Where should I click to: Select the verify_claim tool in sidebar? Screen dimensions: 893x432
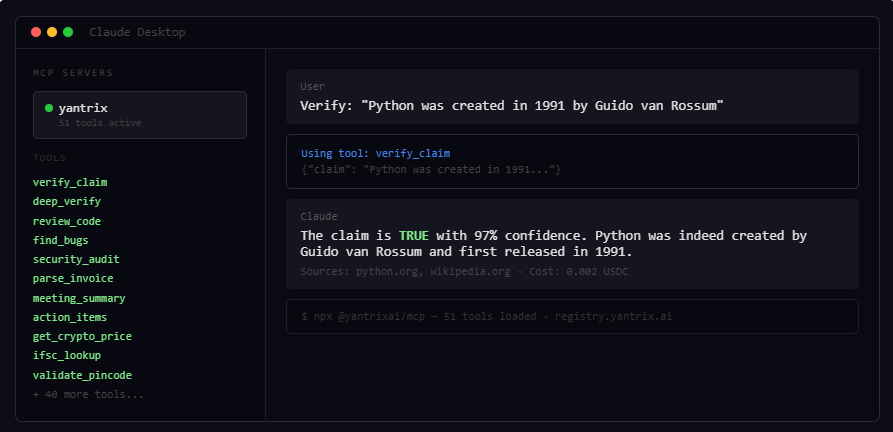[x=70, y=183]
